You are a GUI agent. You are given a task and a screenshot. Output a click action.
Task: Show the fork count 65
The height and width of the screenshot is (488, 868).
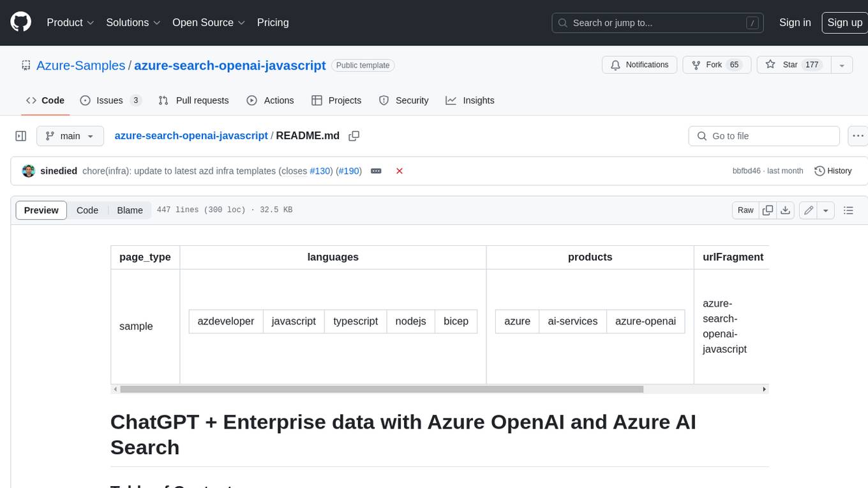click(x=734, y=65)
